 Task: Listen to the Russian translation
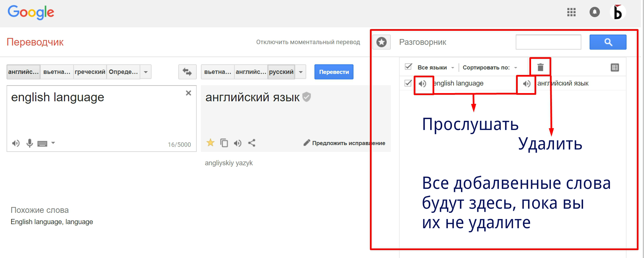tap(237, 143)
